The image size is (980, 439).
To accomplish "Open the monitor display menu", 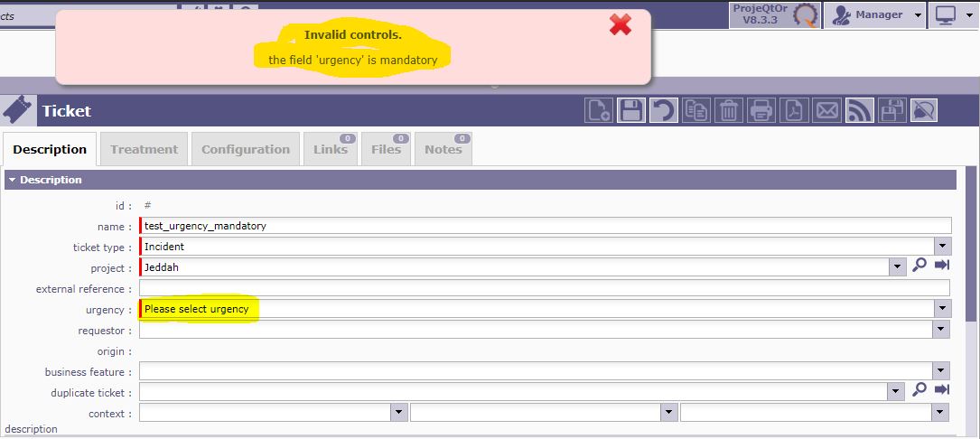I will pos(954,15).
